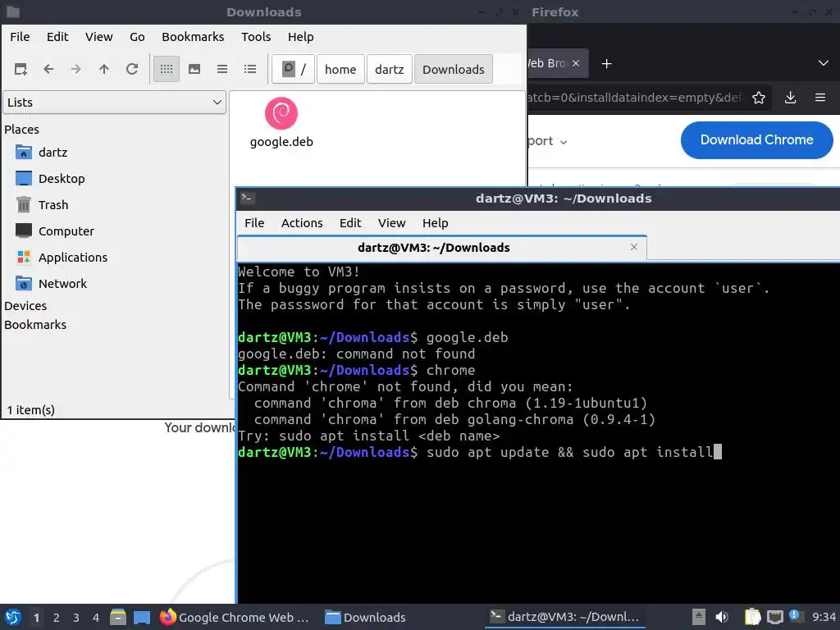The width and height of the screenshot is (840, 630).
Task: Expand the Support dropdown on Chrome page
Action: (547, 141)
